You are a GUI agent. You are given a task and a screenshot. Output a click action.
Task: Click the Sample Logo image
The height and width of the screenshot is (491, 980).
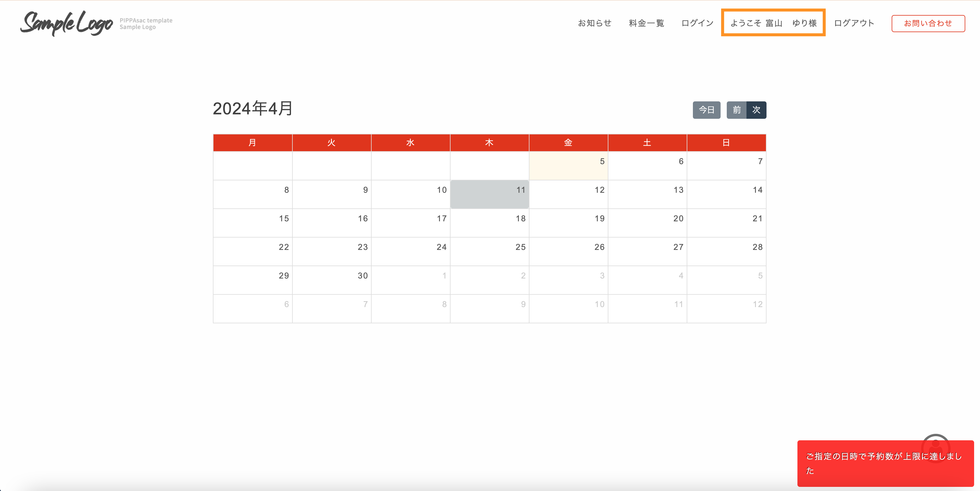click(x=67, y=23)
